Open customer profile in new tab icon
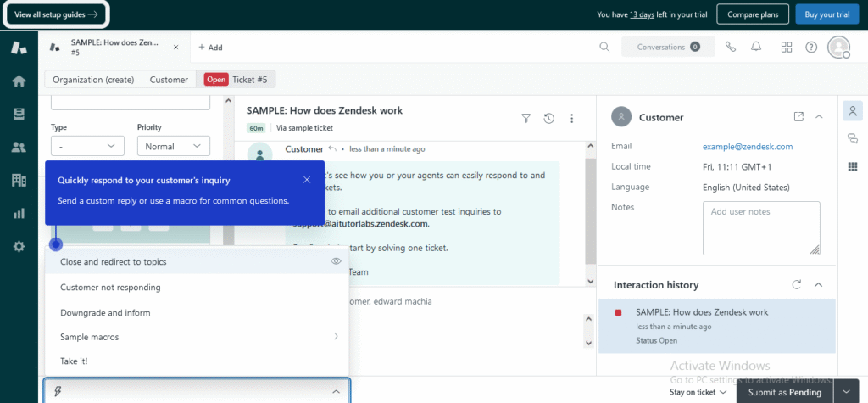Viewport: 868px width, 403px height. pos(798,116)
